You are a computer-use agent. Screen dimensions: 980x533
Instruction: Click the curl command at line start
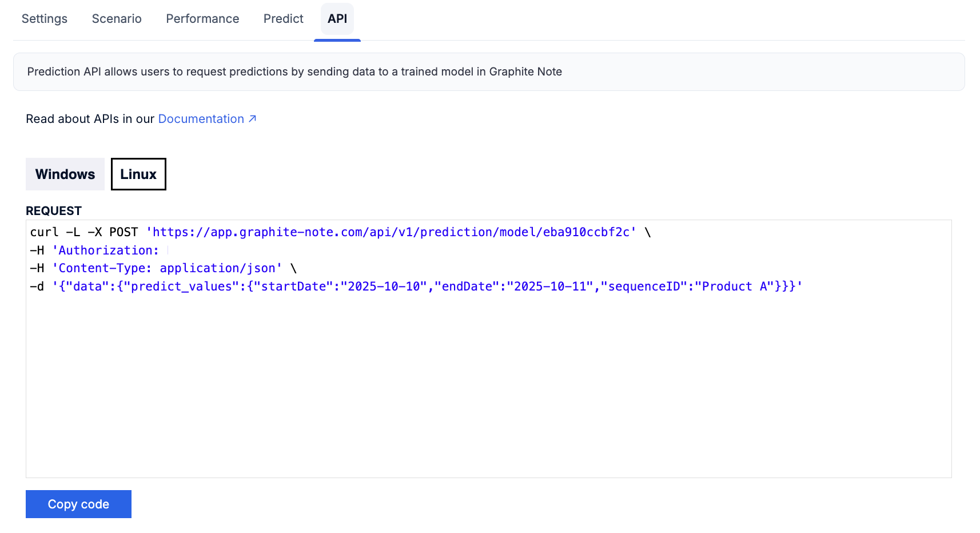(x=44, y=232)
